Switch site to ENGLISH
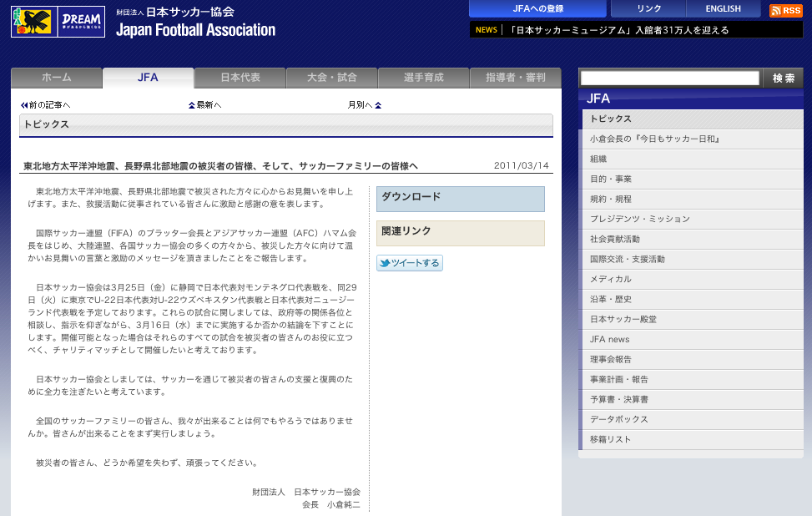Screen dimensions: 812x516 (x=723, y=9)
